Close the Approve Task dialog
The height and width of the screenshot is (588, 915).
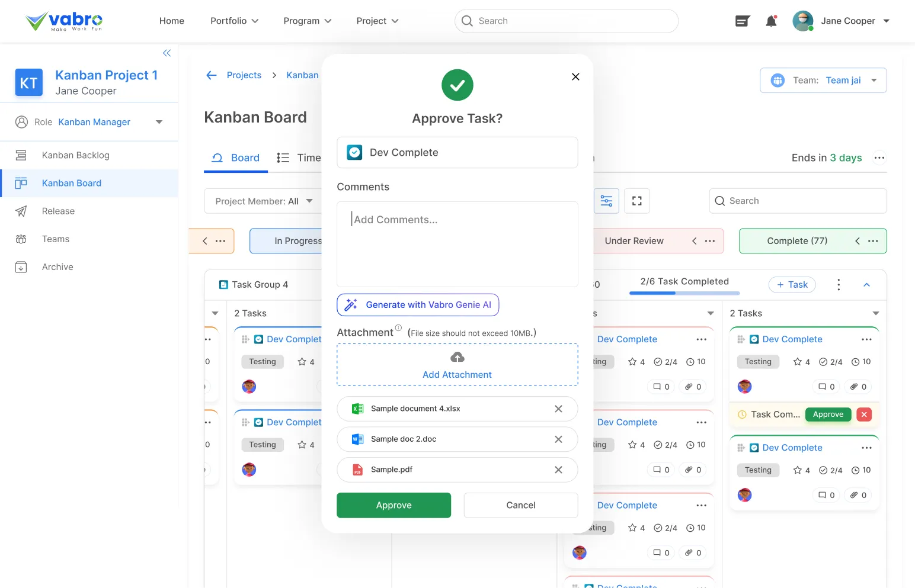[x=575, y=77]
